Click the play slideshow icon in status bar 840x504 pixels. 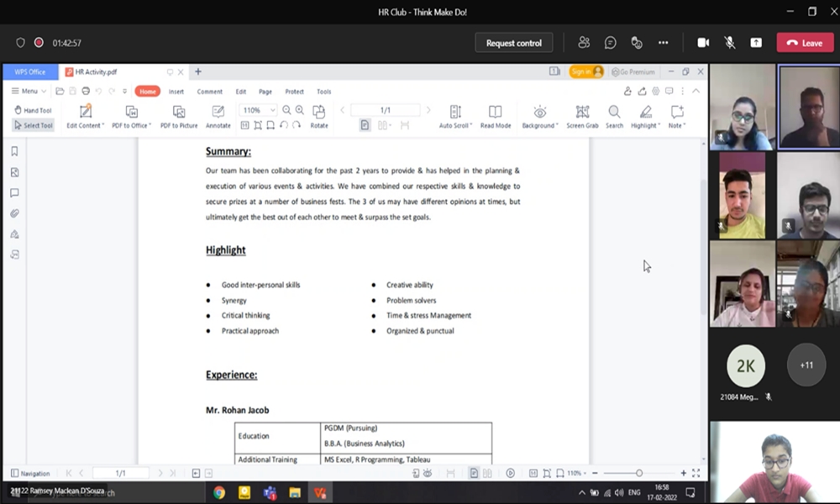[511, 474]
